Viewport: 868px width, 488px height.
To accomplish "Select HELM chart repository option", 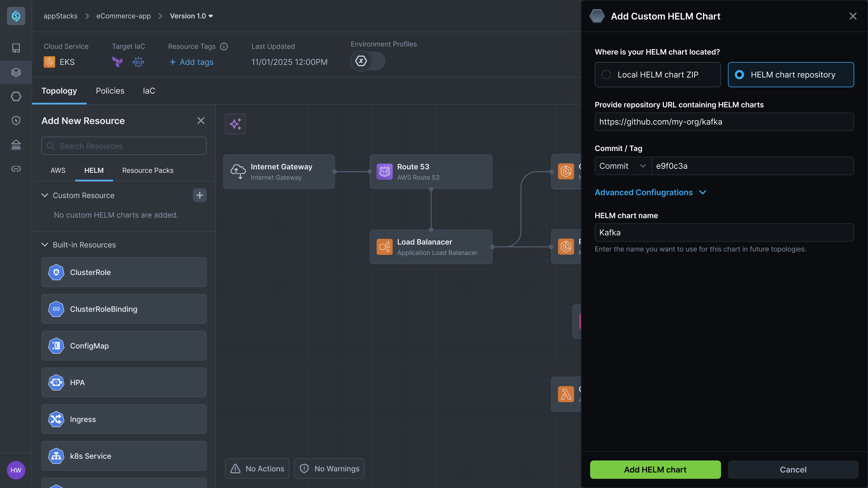I will tap(790, 74).
